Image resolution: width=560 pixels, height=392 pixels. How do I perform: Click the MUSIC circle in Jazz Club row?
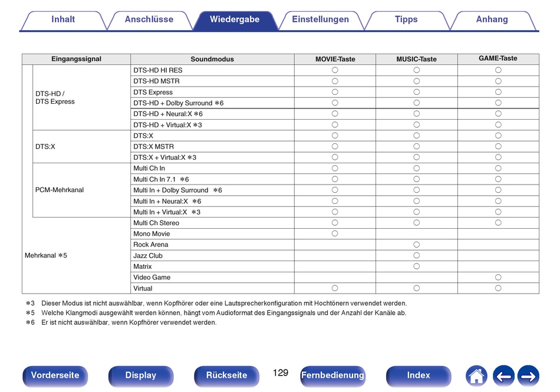[x=416, y=255]
